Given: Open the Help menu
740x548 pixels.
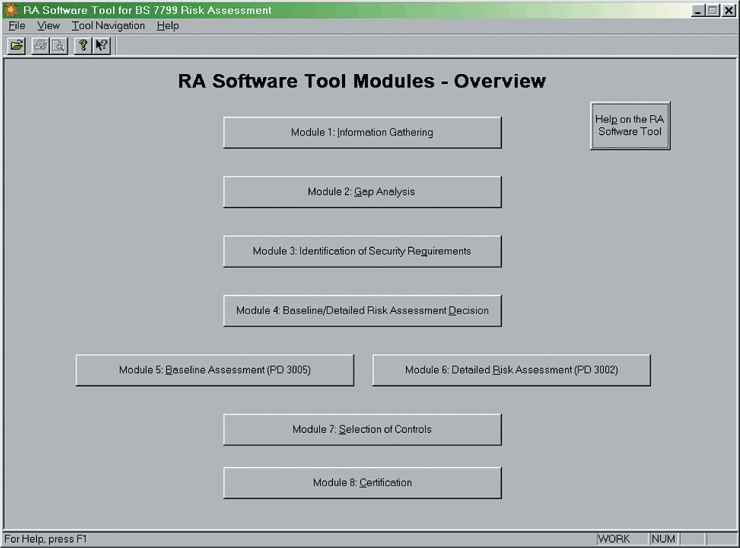Looking at the screenshot, I should 167,26.
